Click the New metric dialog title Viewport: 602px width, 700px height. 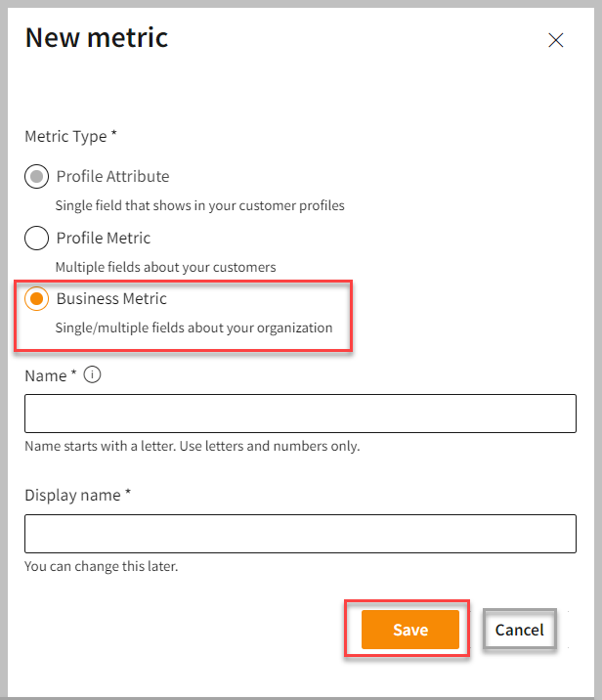click(x=97, y=38)
